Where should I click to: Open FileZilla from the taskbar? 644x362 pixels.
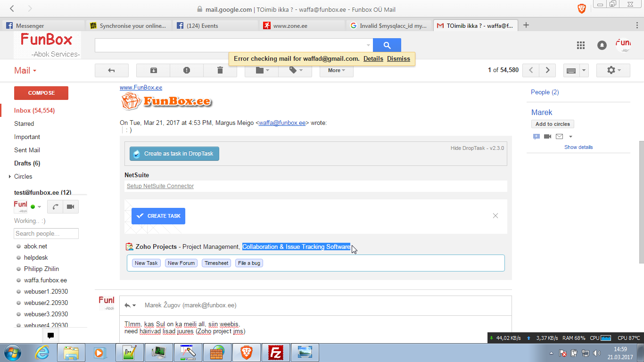(275, 353)
